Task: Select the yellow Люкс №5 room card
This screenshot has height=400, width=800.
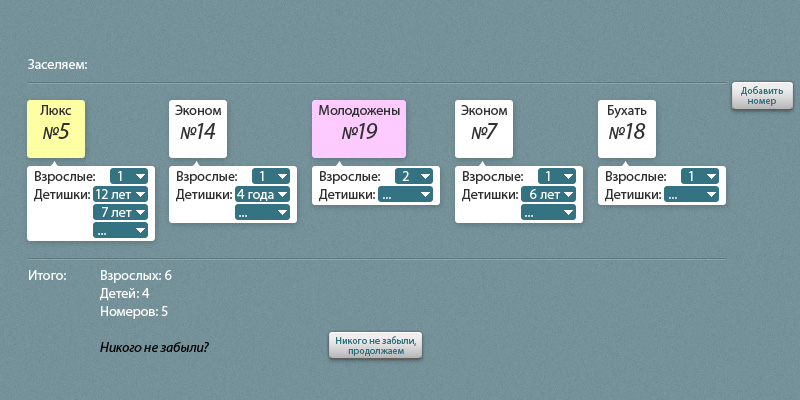Action: click(56, 128)
